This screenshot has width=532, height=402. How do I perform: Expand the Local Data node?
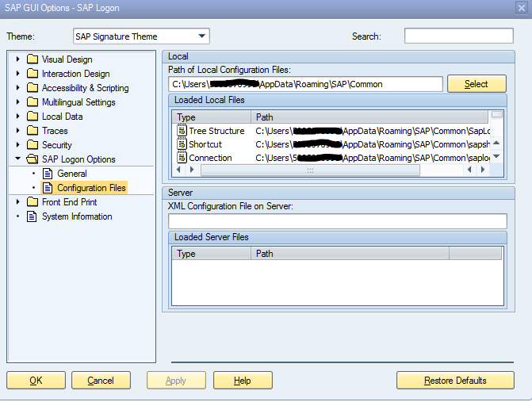click(x=18, y=116)
